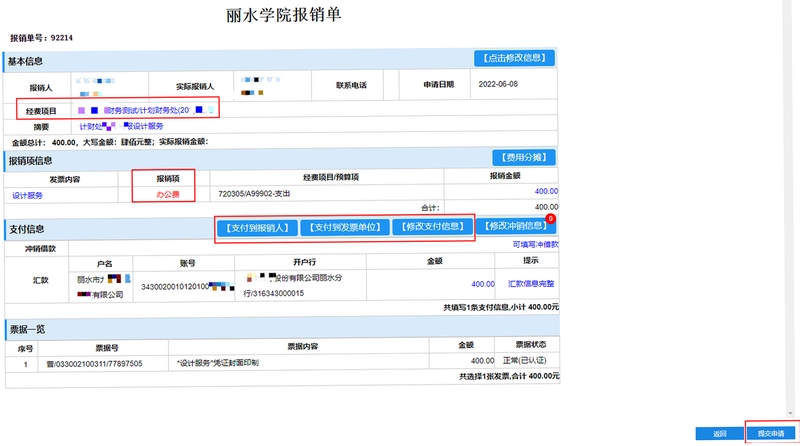Click the red 0 badge on 修改冲销信息
Viewport: 800px width, 446px height.
[550, 218]
